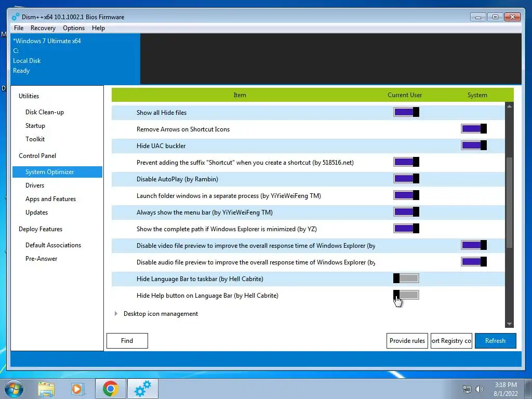Click the System column header
This screenshot has height=399, width=532.
(x=477, y=95)
